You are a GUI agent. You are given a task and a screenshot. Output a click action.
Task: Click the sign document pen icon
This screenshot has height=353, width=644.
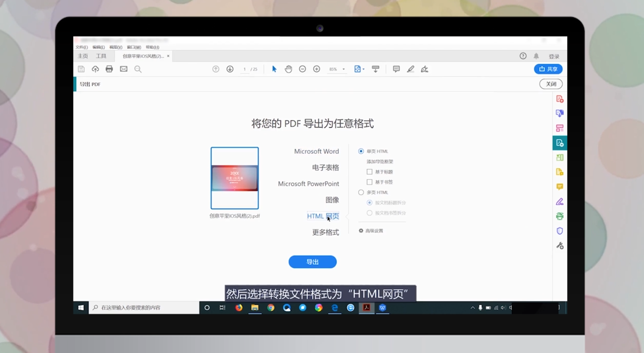pyautogui.click(x=425, y=69)
